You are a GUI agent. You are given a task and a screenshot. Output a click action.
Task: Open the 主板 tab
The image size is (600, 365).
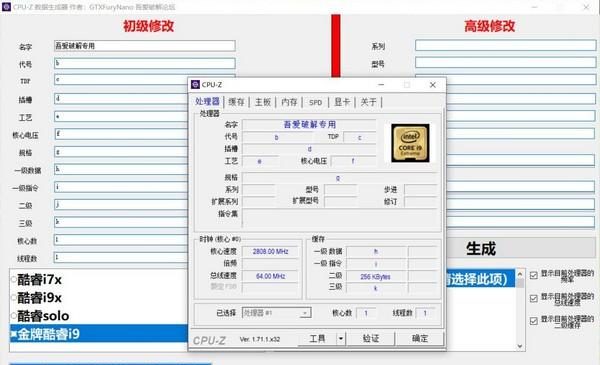[x=262, y=102]
